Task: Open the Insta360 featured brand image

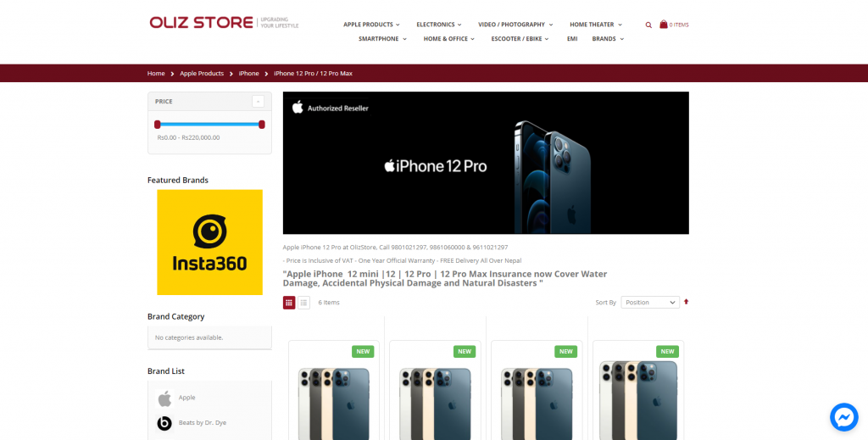Action: click(210, 242)
